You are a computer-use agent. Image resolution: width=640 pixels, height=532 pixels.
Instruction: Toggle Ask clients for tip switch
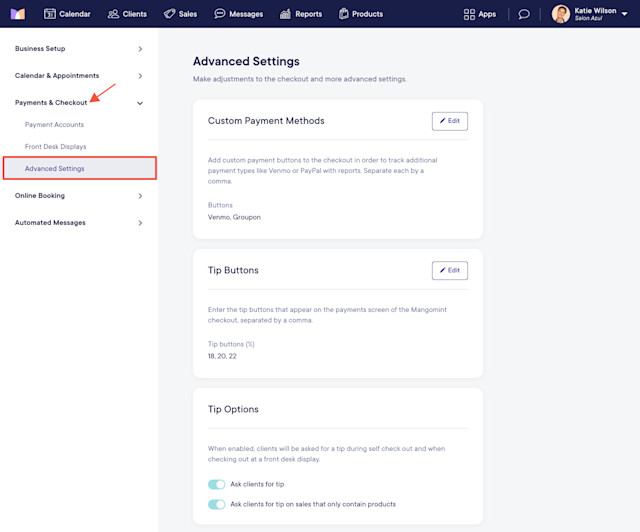tap(216, 484)
